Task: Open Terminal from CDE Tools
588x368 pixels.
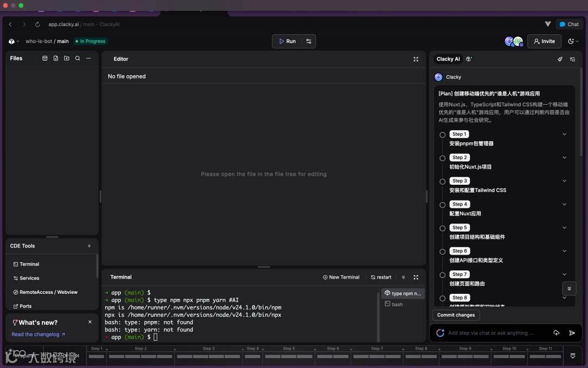Action: pyautogui.click(x=26, y=264)
